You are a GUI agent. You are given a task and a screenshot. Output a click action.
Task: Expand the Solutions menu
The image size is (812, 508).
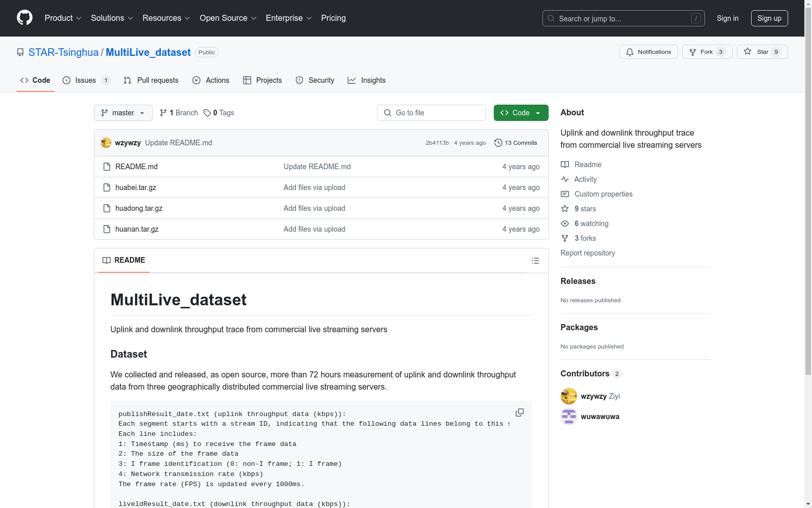(x=112, y=18)
